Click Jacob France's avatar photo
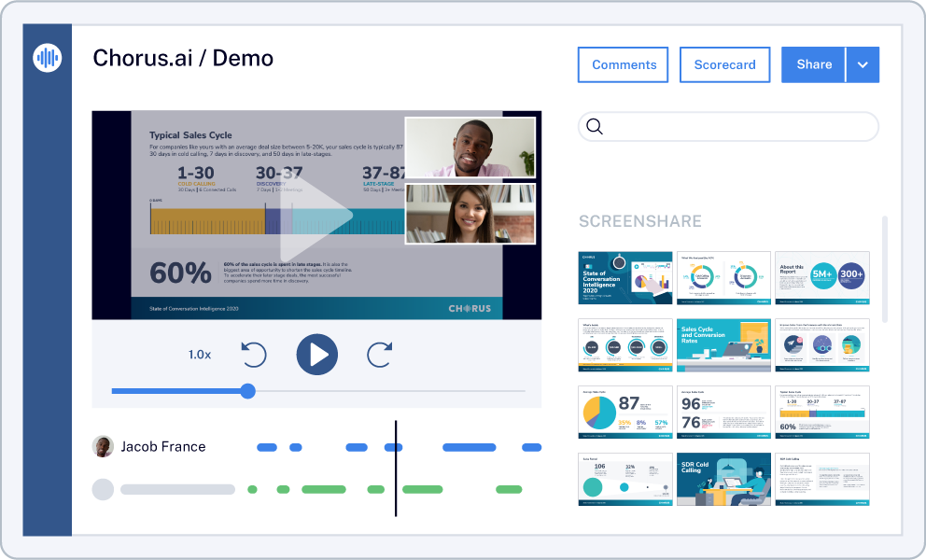This screenshot has width=926, height=560. point(103,446)
